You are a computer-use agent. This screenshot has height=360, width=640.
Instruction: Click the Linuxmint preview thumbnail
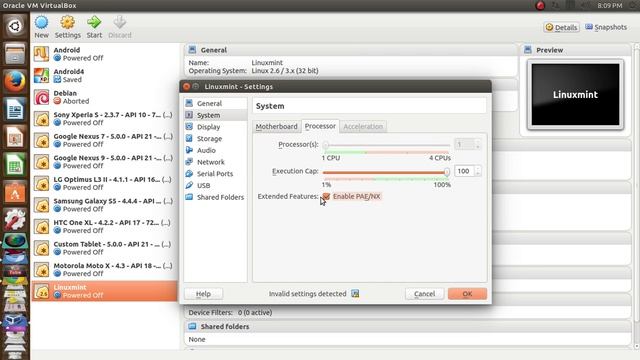[575, 95]
